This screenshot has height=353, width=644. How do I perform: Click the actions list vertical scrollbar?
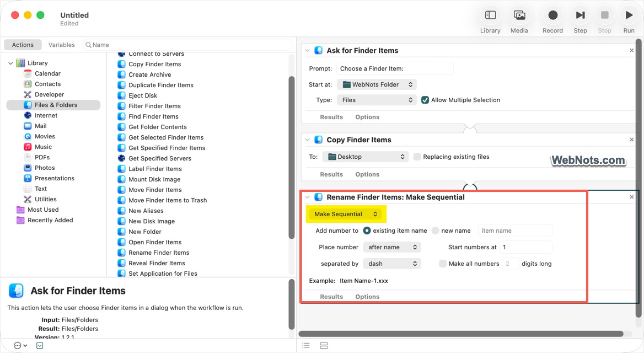click(292, 158)
